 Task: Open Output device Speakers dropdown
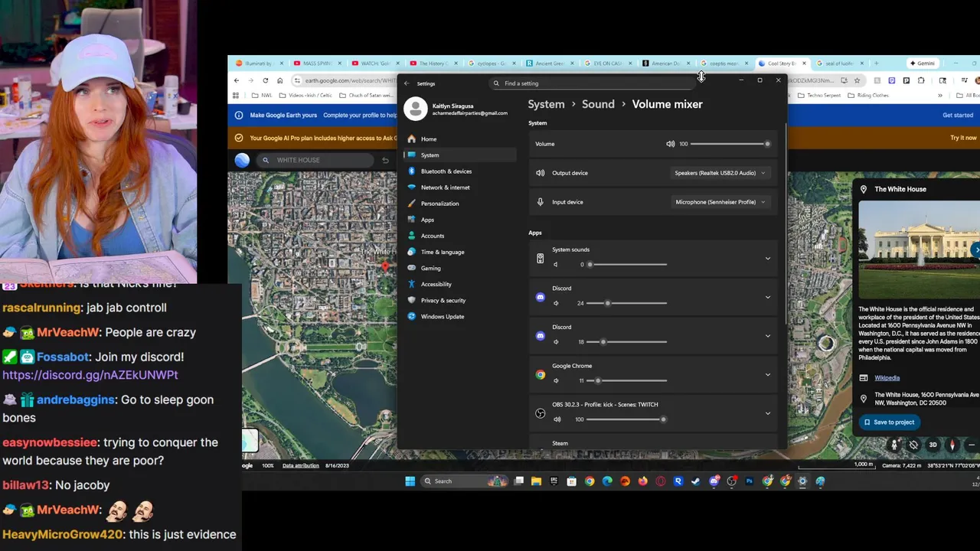719,173
